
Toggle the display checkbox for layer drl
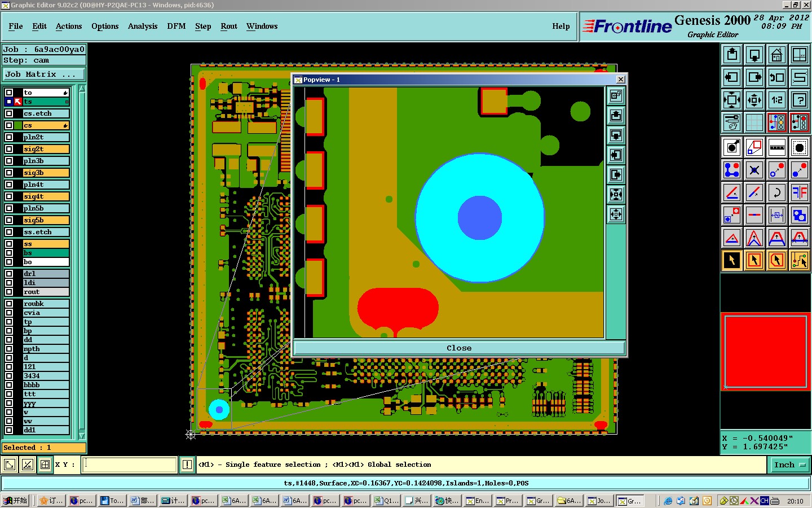(9, 274)
